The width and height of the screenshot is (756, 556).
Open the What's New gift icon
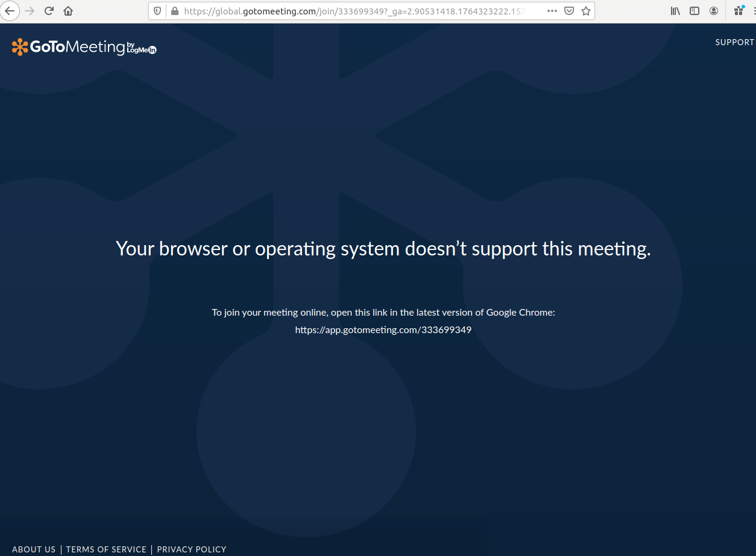pos(739,11)
